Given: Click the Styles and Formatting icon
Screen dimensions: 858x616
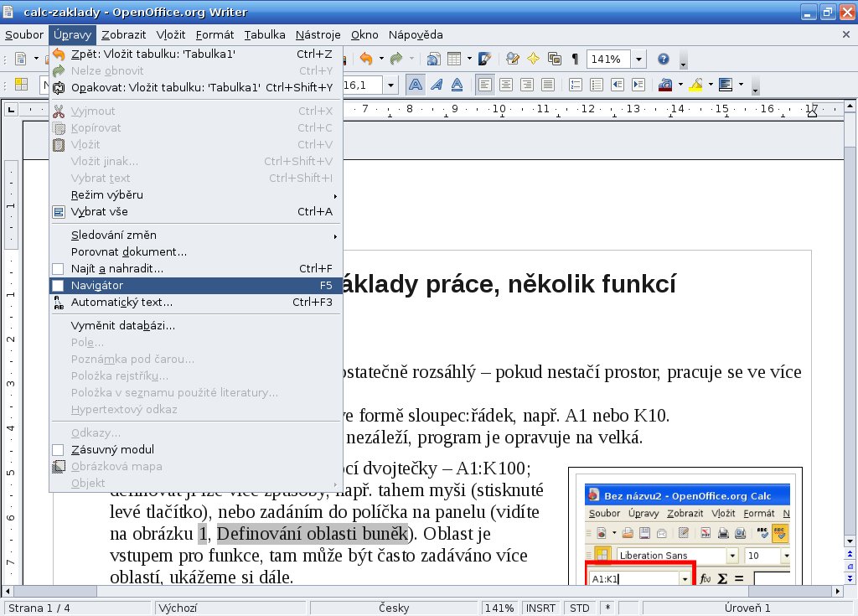Looking at the screenshot, I should point(21,85).
